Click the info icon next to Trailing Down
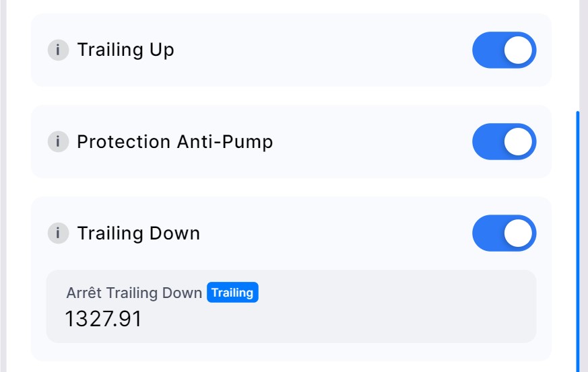588x372 pixels. [x=58, y=233]
